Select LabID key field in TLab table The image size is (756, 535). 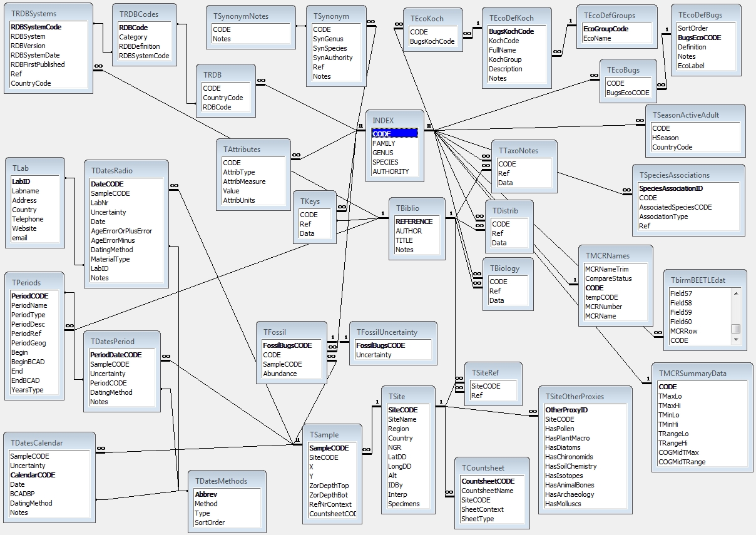click(x=21, y=181)
